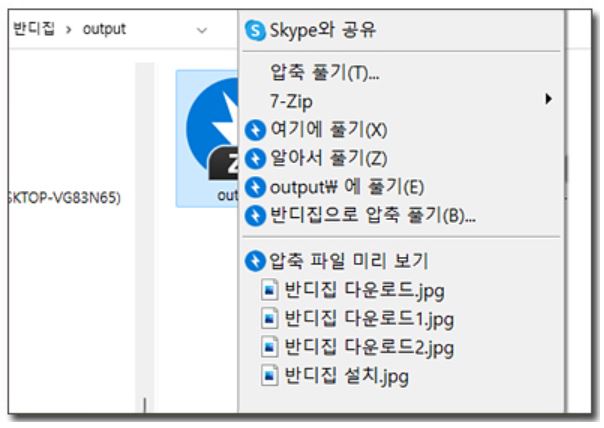
Task: Click 'output' breadcrumb in the address bar
Action: (x=104, y=29)
